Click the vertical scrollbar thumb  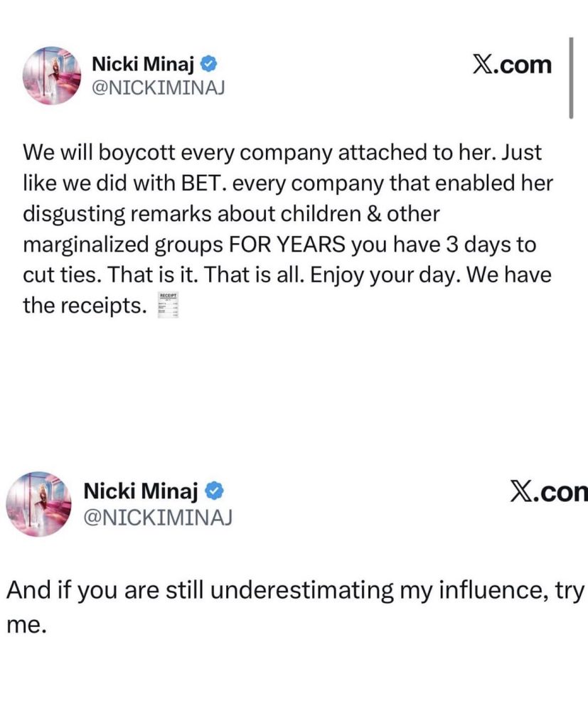point(570,77)
